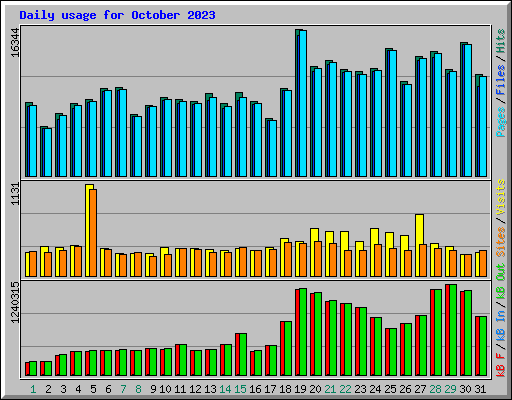Click the green day label 14
The image size is (512, 400).
(225, 389)
